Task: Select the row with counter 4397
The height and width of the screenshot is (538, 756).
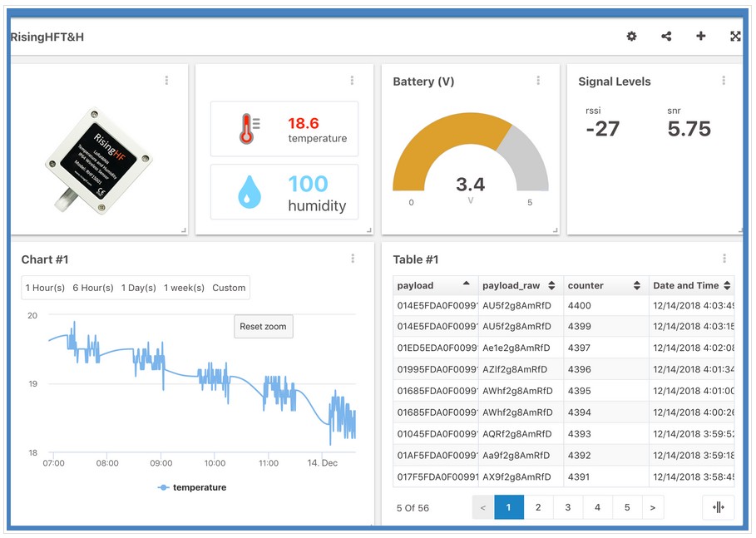Action: [x=563, y=348]
